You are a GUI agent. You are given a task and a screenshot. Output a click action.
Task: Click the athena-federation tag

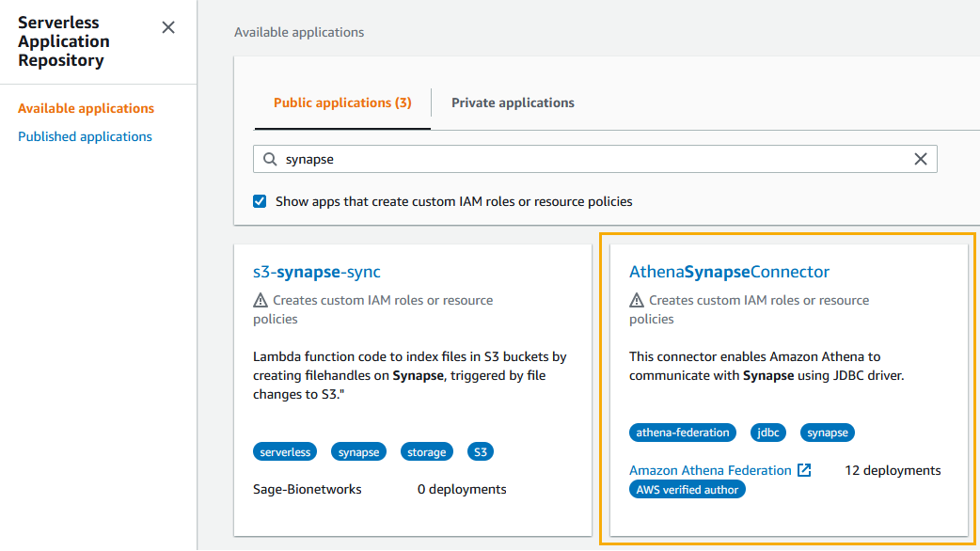(x=683, y=433)
